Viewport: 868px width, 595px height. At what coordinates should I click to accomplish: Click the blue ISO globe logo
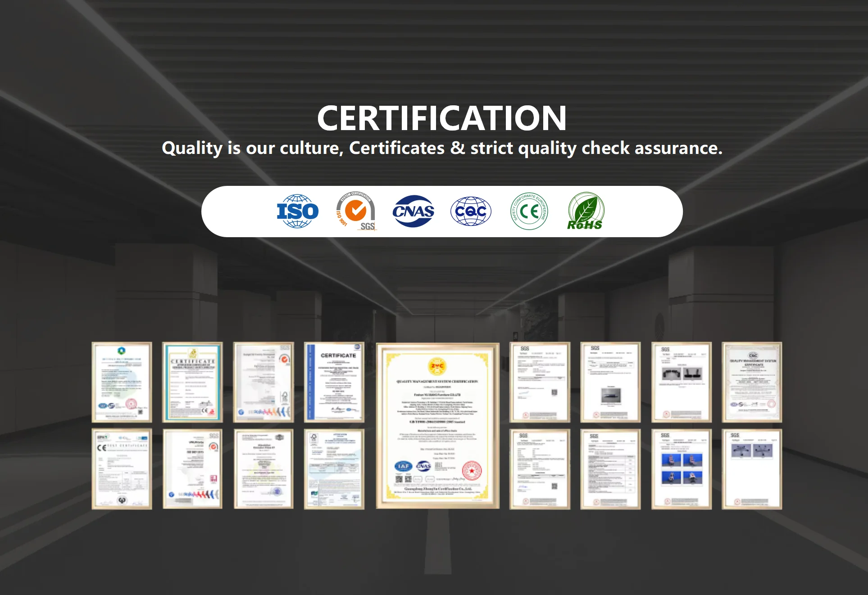[297, 211]
